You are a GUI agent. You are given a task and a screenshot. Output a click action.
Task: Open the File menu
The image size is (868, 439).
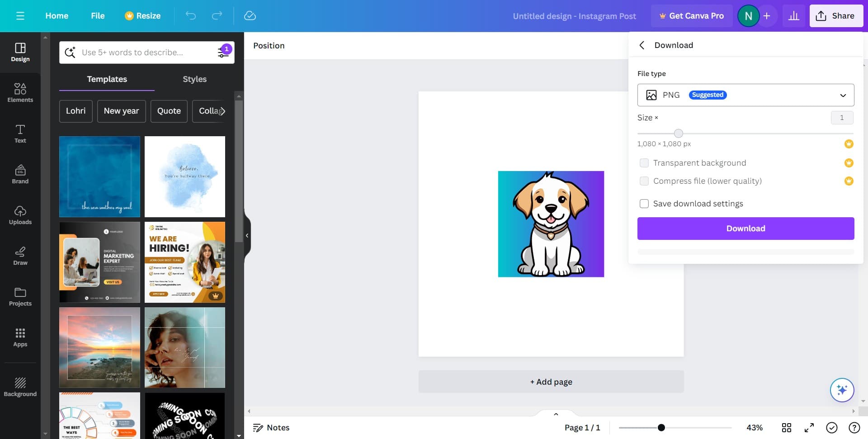[x=97, y=15]
